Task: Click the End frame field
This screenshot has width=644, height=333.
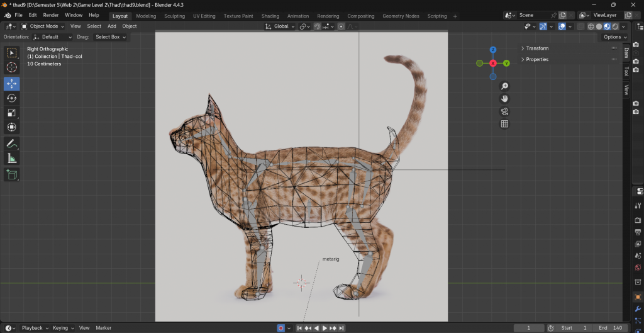Action: tap(610, 328)
